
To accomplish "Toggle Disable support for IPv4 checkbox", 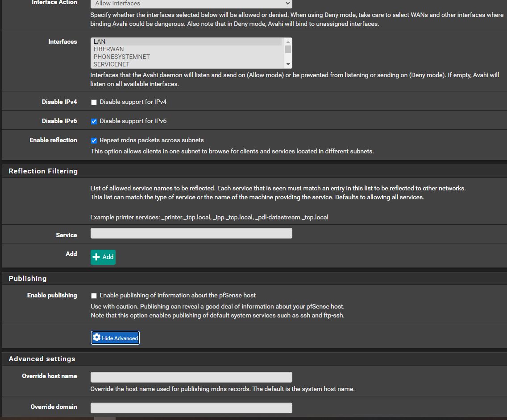I will pyautogui.click(x=94, y=102).
